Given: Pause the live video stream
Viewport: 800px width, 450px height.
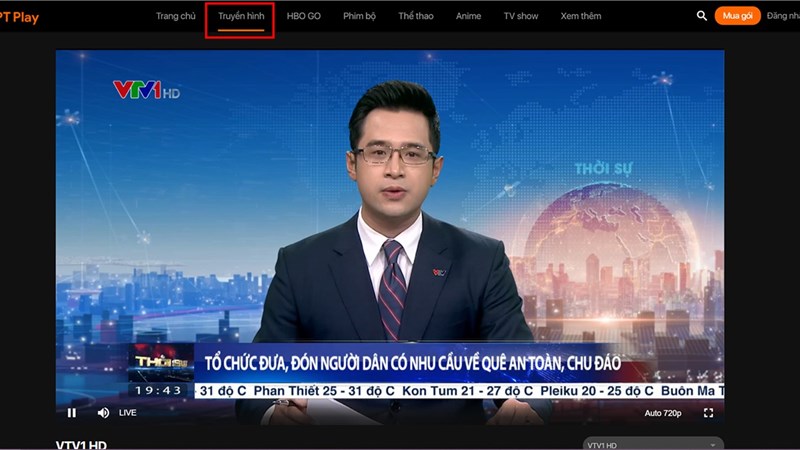Looking at the screenshot, I should click(72, 413).
